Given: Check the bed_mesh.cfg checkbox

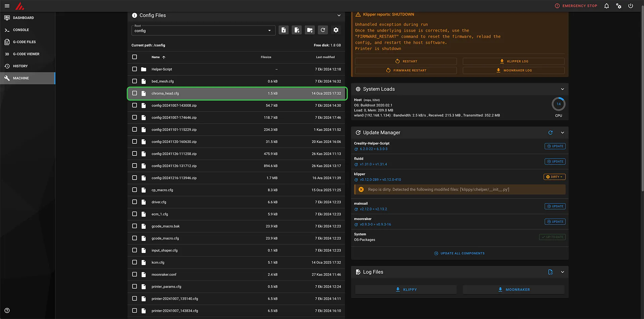Looking at the screenshot, I should (135, 81).
